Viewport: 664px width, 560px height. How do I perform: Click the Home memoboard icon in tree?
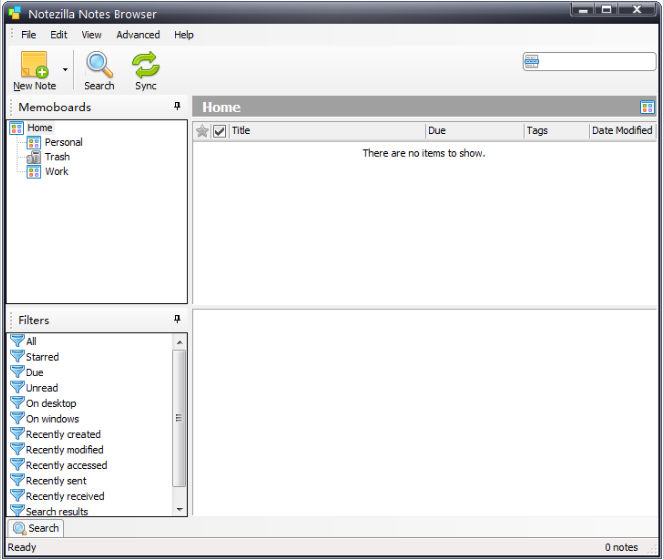click(17, 128)
